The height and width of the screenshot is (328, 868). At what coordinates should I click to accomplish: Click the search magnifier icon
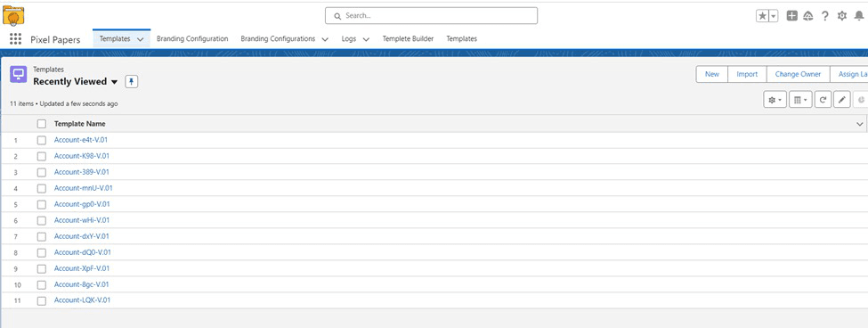(337, 16)
